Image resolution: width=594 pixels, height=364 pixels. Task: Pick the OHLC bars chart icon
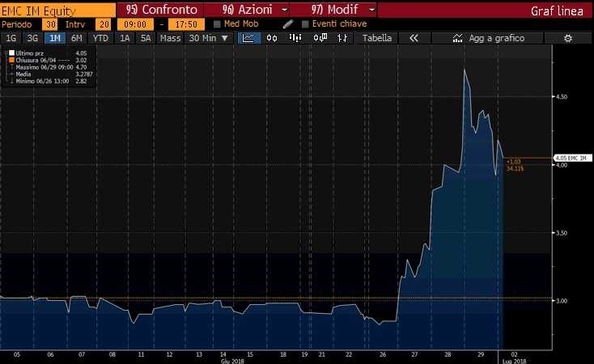click(x=342, y=38)
